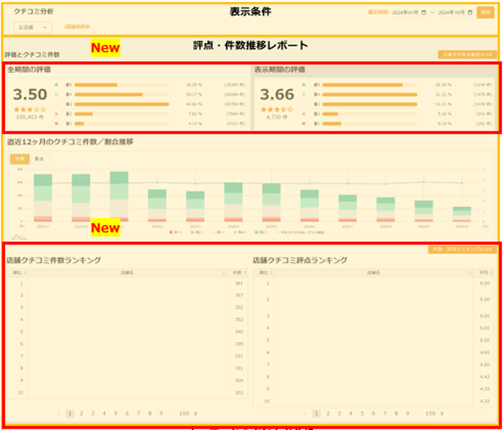Viewport: 504px width, 430px height.
Task: Sort count ranking by 件数 column icon
Action: point(243,272)
